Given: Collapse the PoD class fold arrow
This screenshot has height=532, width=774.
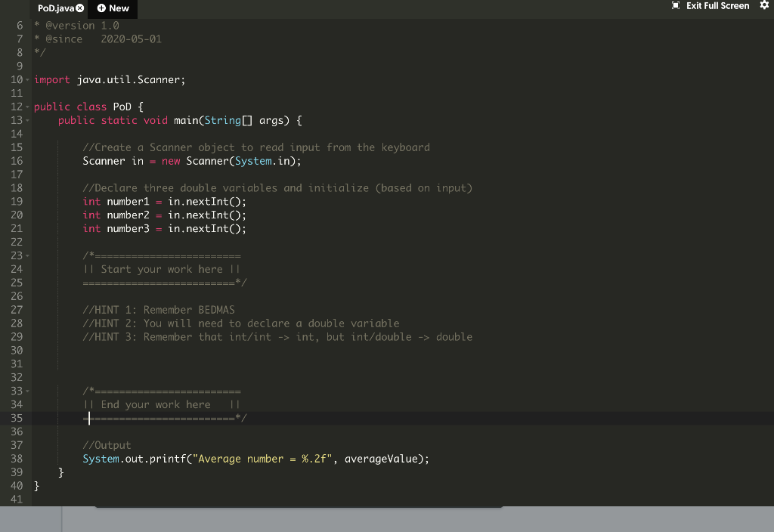Looking at the screenshot, I should pyautogui.click(x=27, y=106).
